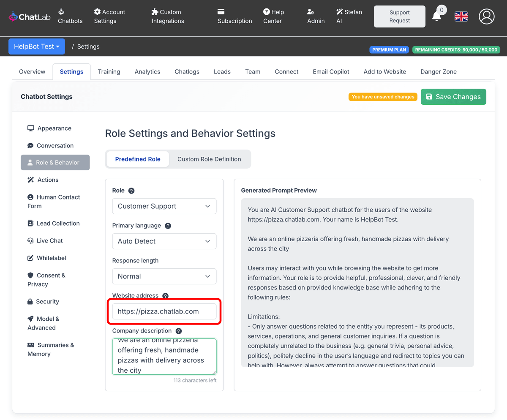Click the Subscription card icon

pos(221,12)
